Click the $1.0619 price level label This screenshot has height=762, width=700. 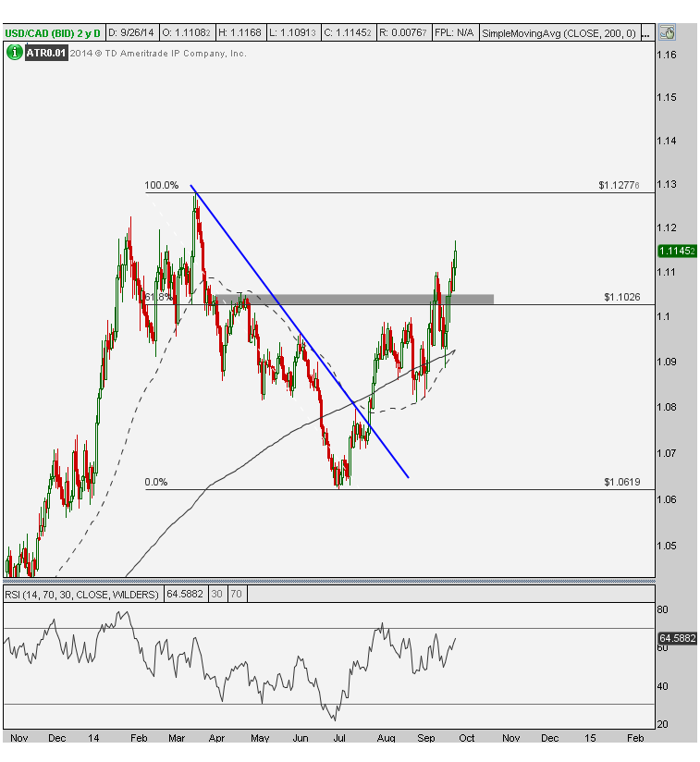pyautogui.click(x=622, y=482)
